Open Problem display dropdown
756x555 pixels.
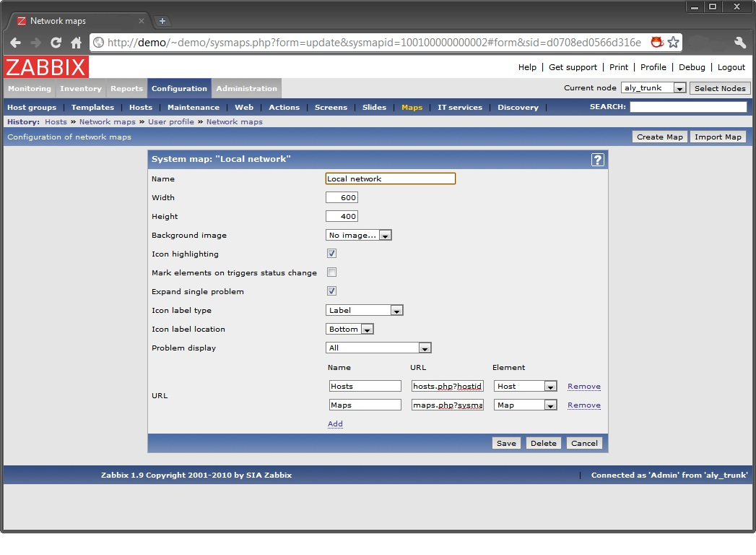click(x=378, y=348)
